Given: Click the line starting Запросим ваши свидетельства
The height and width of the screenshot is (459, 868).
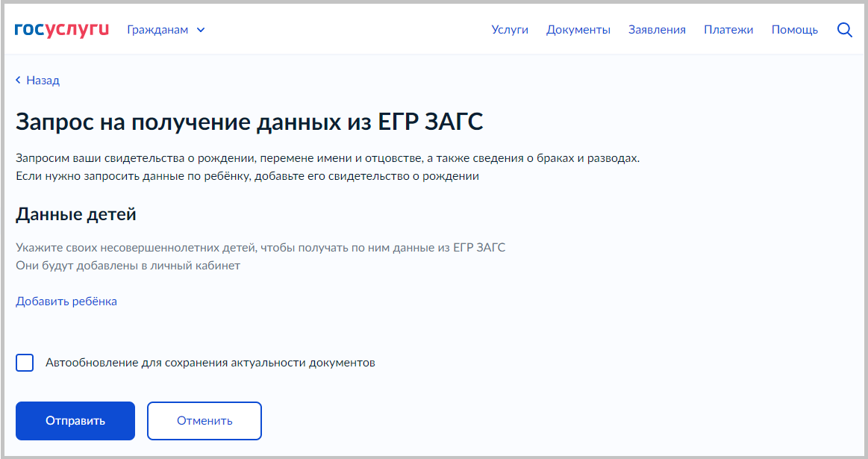Looking at the screenshot, I should (328, 158).
